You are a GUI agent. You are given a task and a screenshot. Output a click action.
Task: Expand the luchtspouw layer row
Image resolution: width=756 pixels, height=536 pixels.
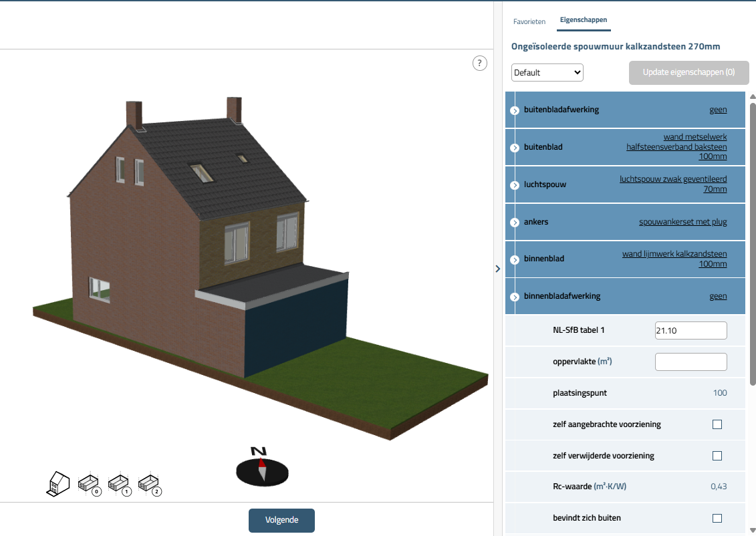coord(515,185)
